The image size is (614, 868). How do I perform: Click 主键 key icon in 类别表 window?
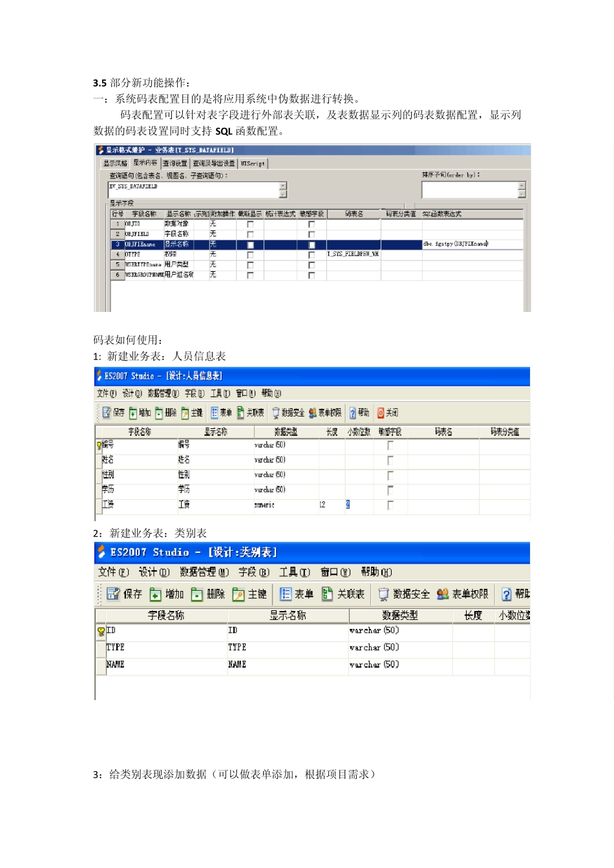(x=238, y=594)
